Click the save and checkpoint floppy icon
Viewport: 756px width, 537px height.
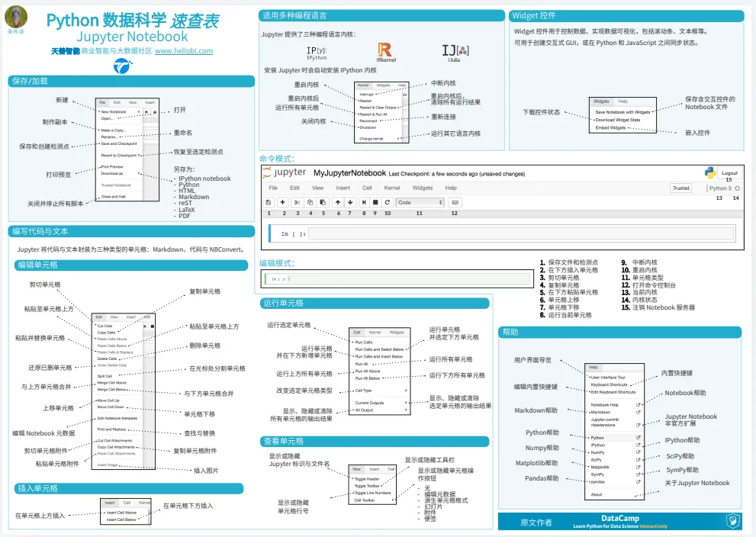point(269,202)
